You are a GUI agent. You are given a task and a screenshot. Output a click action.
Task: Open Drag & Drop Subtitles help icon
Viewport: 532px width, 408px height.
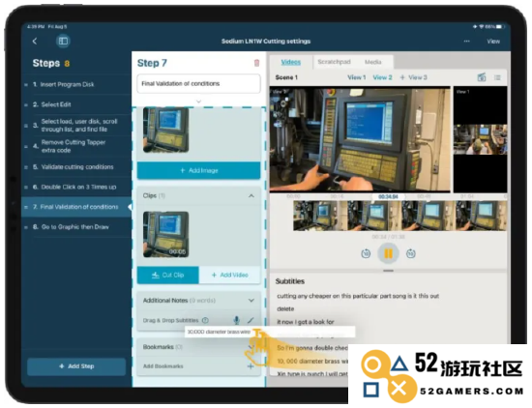pyautogui.click(x=205, y=320)
